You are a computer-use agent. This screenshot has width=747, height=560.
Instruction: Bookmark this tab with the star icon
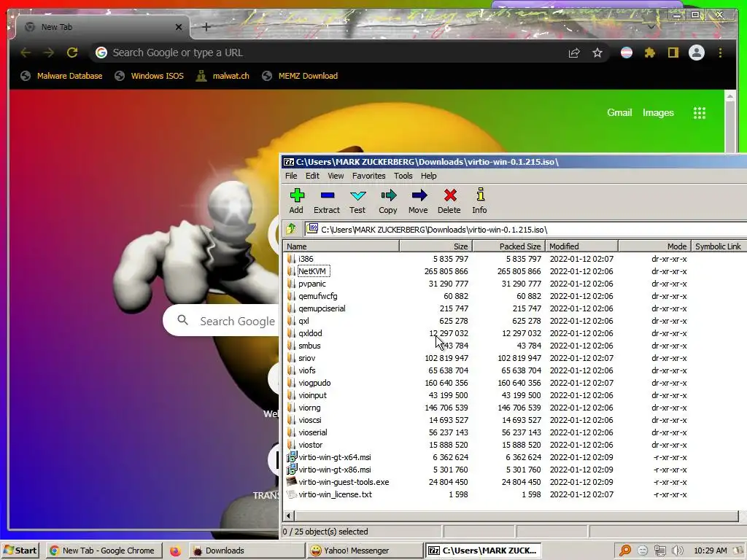(x=597, y=52)
